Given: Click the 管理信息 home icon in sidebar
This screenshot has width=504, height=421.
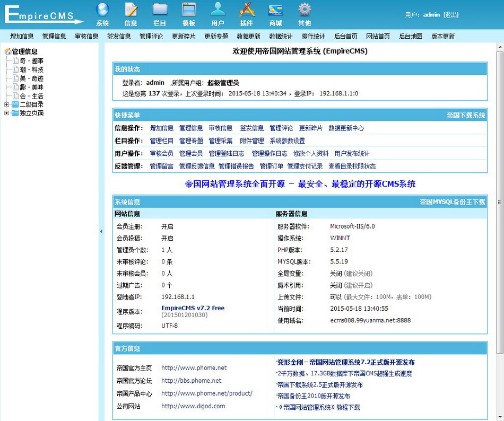Looking at the screenshot, I should point(8,51).
